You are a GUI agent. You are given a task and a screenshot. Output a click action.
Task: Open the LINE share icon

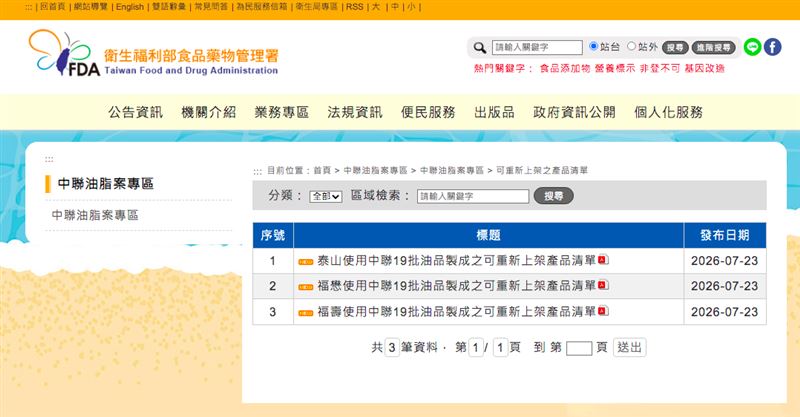[752, 47]
